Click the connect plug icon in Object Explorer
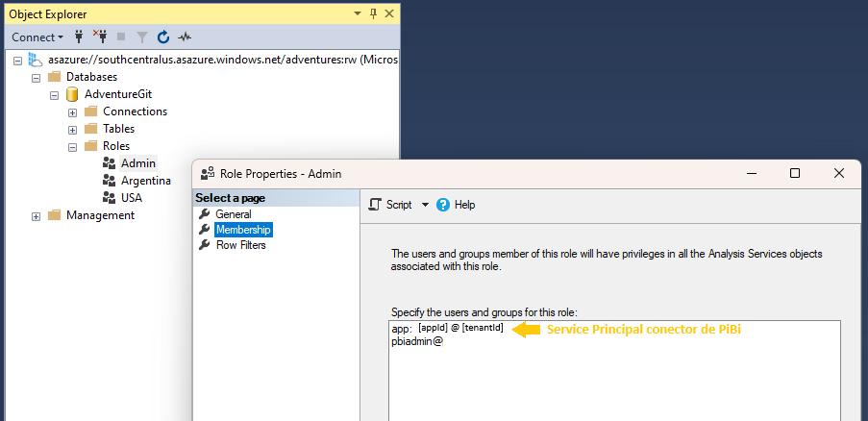The image size is (868, 421). (78, 37)
